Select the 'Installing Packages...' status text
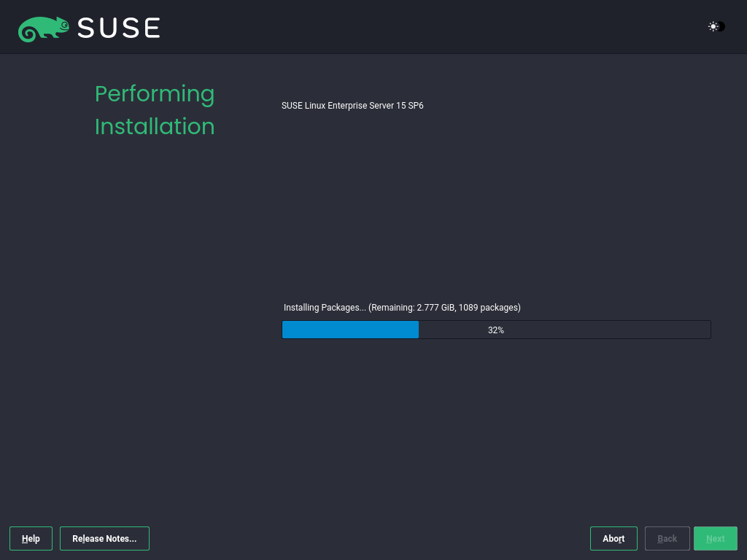This screenshot has height=560, width=747. click(x=325, y=308)
